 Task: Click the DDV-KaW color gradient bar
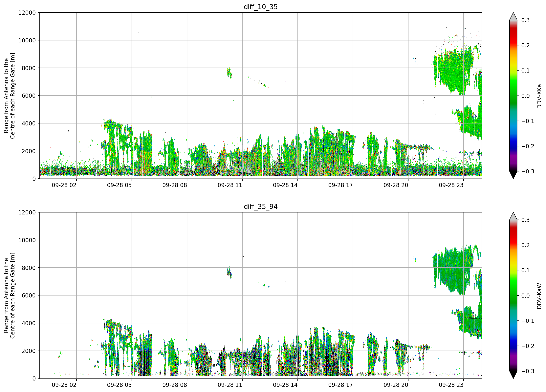513,295
